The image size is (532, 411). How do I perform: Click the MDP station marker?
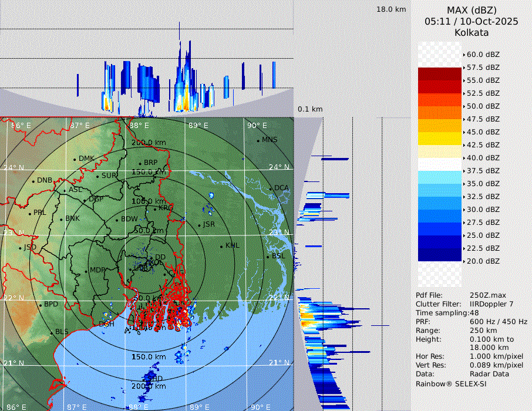[86, 271]
